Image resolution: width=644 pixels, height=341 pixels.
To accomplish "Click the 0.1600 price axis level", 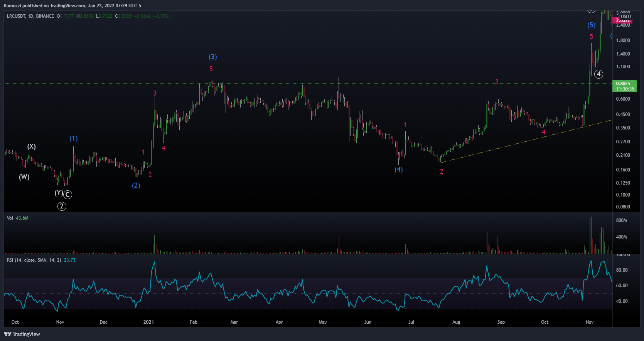I will [623, 170].
